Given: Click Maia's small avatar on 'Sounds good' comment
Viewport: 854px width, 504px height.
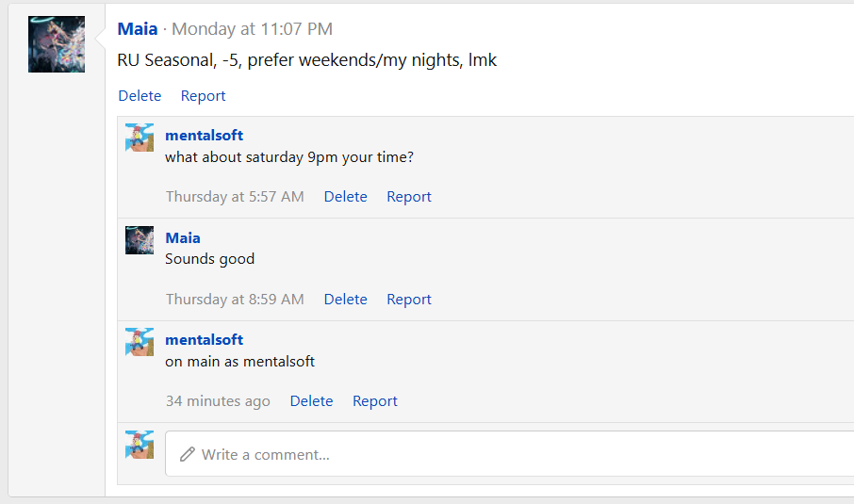Looking at the screenshot, I should coord(140,240).
